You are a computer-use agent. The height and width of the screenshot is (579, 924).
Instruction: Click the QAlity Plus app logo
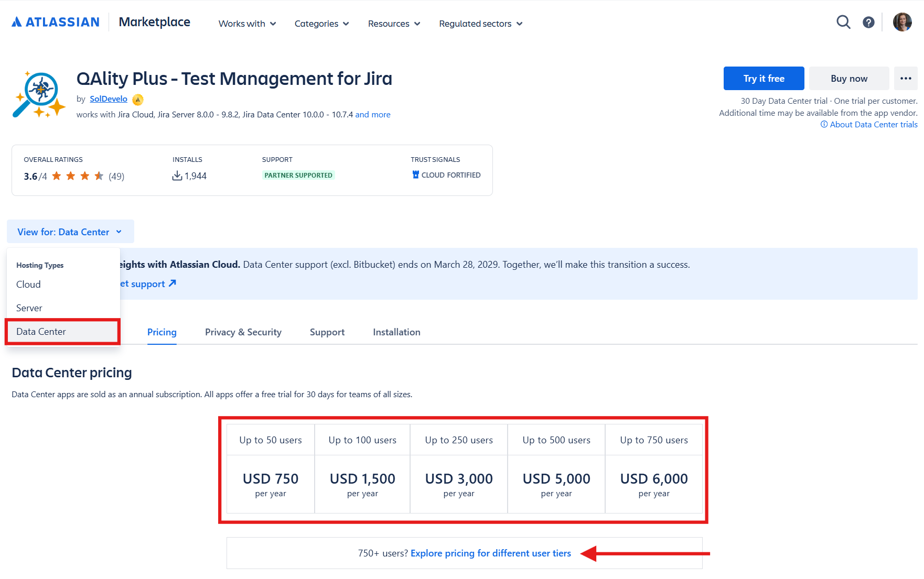coord(39,94)
